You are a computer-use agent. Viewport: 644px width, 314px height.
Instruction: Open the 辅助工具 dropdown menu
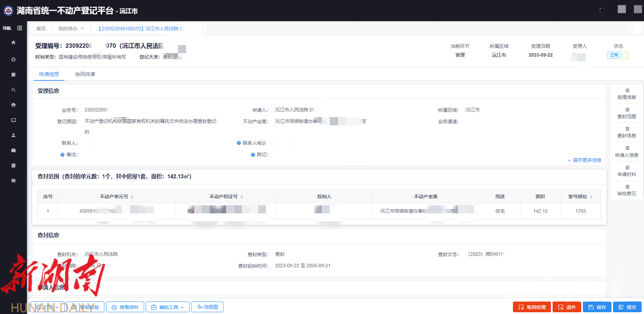(x=168, y=307)
